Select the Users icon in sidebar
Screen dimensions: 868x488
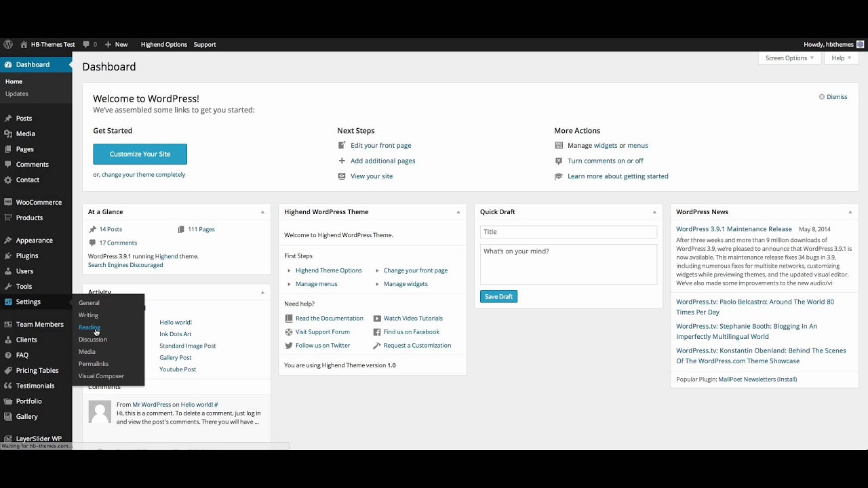[x=8, y=271]
